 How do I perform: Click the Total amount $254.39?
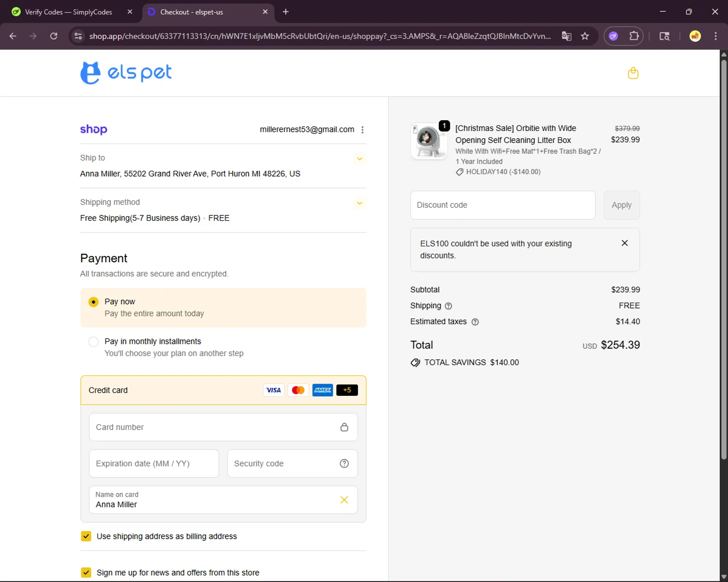point(620,345)
